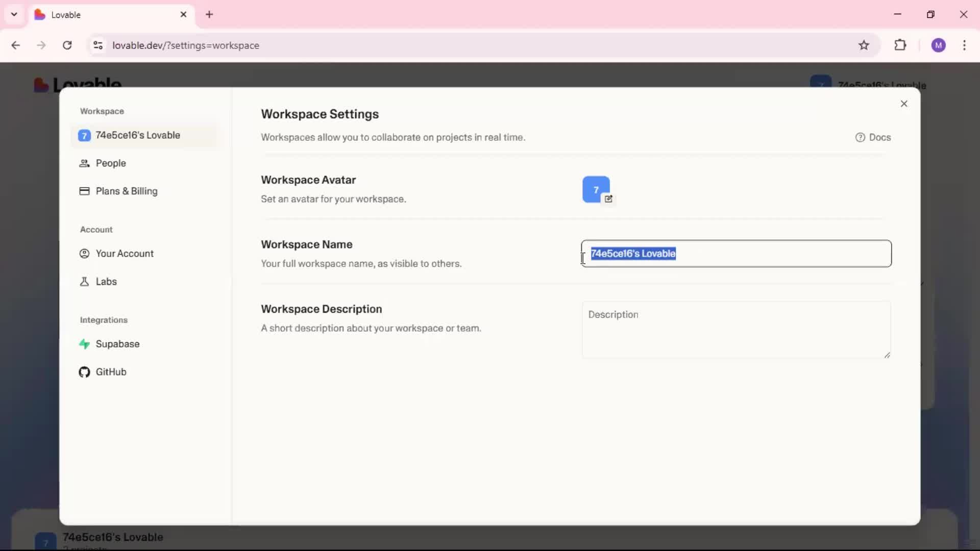The image size is (980, 551).
Task: Grab the description textarea resize handle
Action: click(x=887, y=355)
